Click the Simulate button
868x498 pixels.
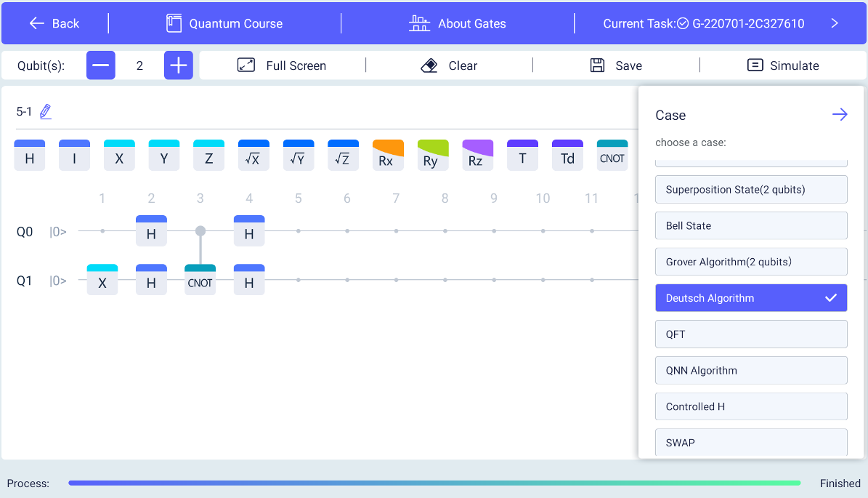click(783, 65)
